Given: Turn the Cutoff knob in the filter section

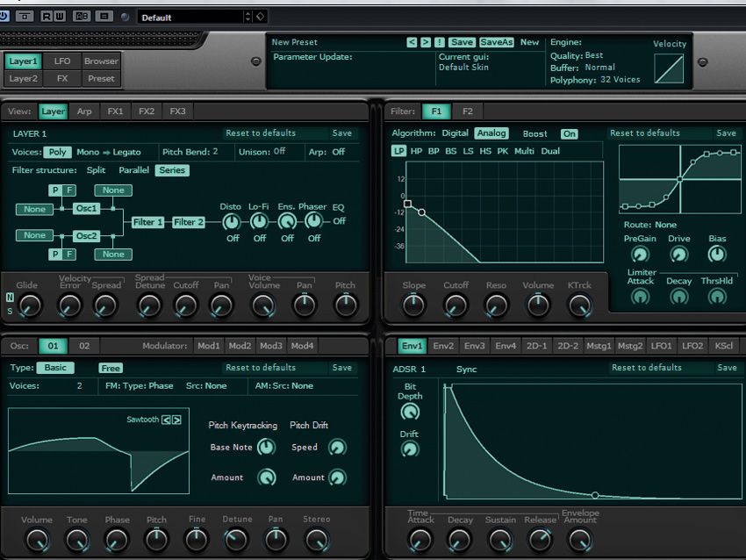Looking at the screenshot, I should (x=457, y=306).
